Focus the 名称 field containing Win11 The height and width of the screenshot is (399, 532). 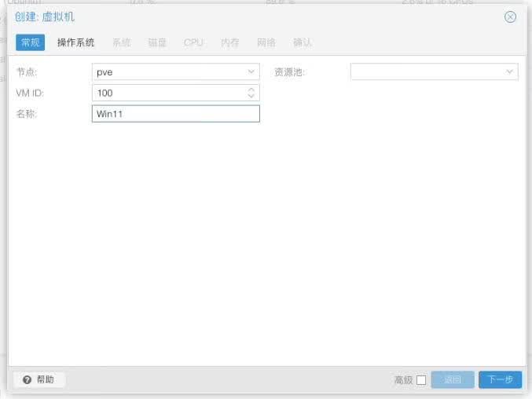176,114
